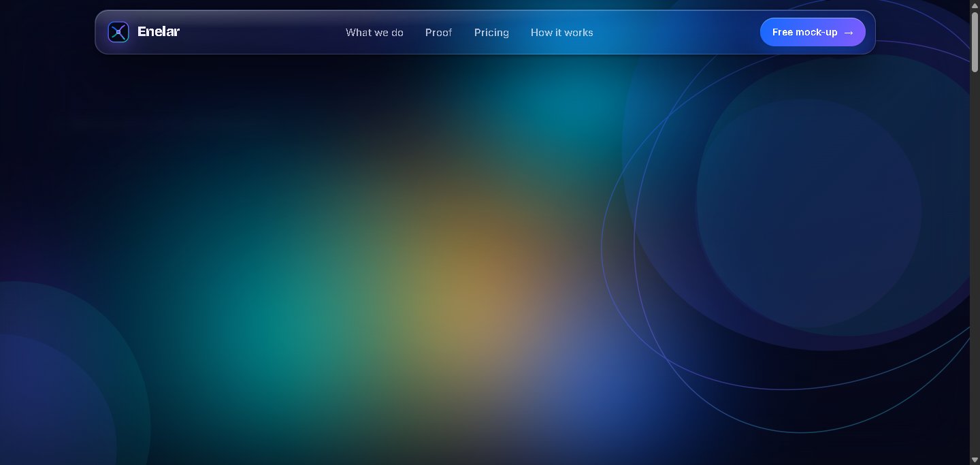Go to the What we do section
Screen dimensions: 980x465
(x=374, y=33)
